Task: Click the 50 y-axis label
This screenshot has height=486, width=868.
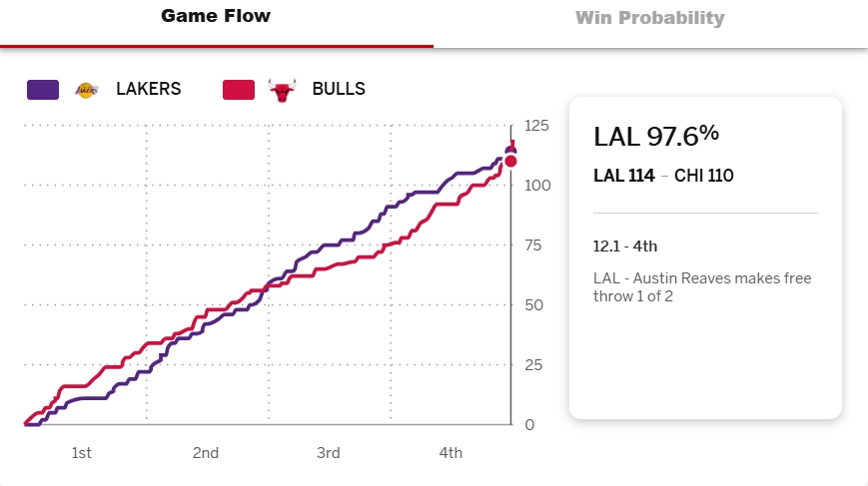Action: [x=532, y=305]
